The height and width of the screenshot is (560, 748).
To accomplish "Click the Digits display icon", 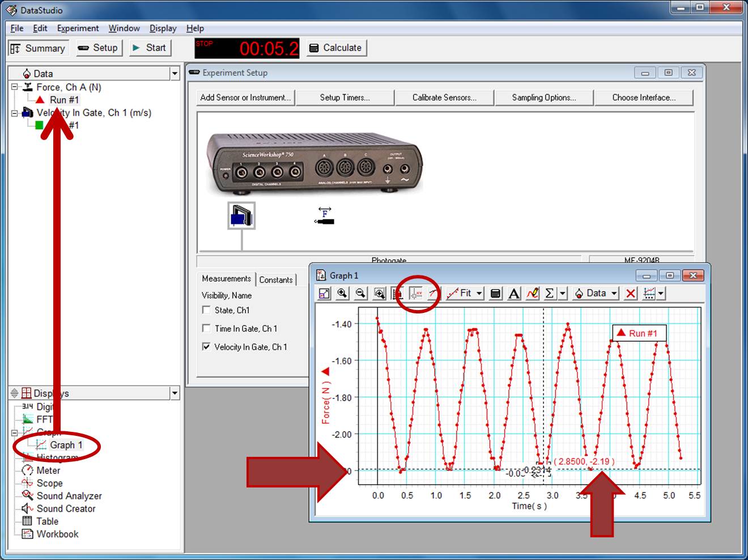I will [x=27, y=406].
